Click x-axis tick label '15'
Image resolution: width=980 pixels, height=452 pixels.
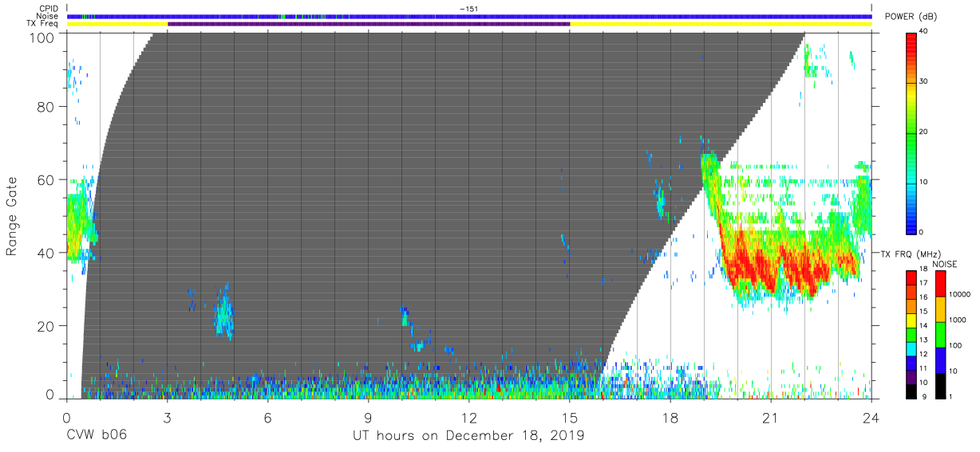pos(569,417)
